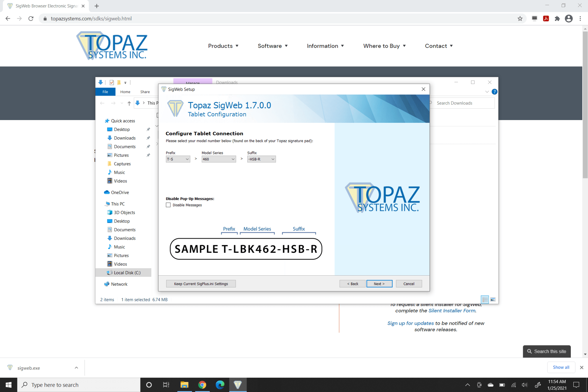Open Microsoft Edge from the taskbar
The image size is (588, 392).
pos(220,385)
